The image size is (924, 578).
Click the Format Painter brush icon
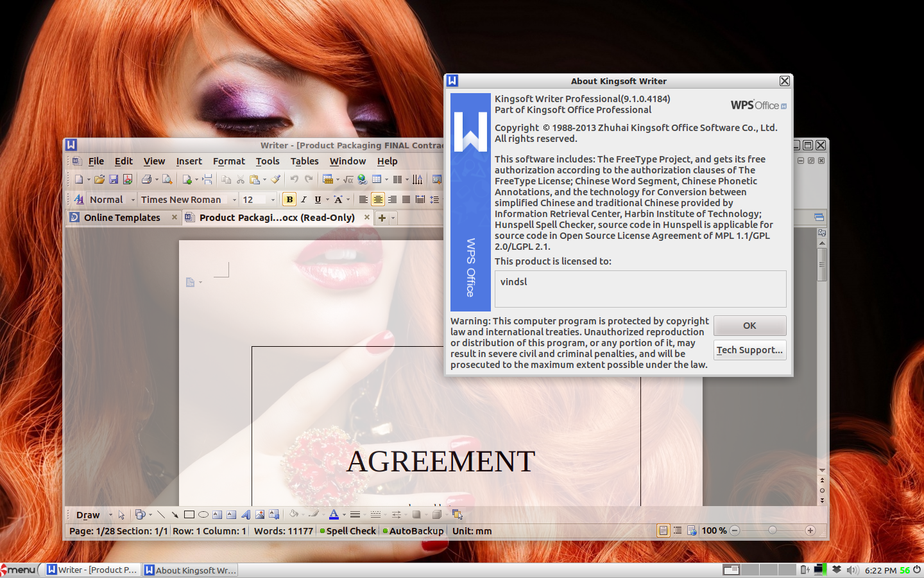[276, 180]
